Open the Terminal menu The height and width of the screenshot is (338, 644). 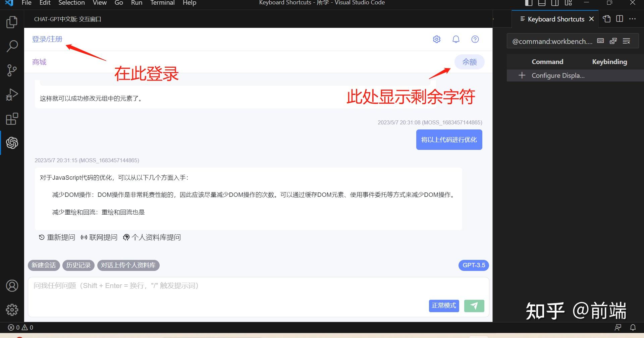162,3
